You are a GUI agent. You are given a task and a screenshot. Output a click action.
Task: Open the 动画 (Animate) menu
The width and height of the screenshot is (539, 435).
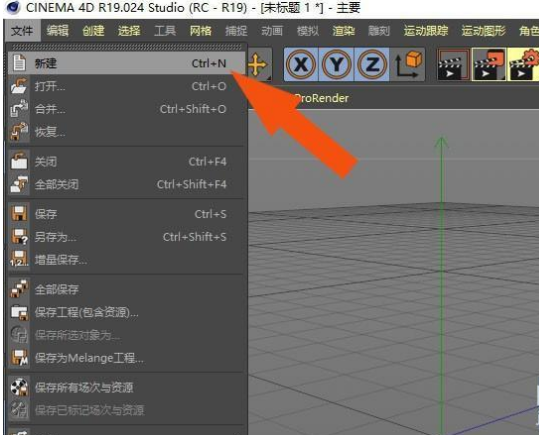coord(272,31)
